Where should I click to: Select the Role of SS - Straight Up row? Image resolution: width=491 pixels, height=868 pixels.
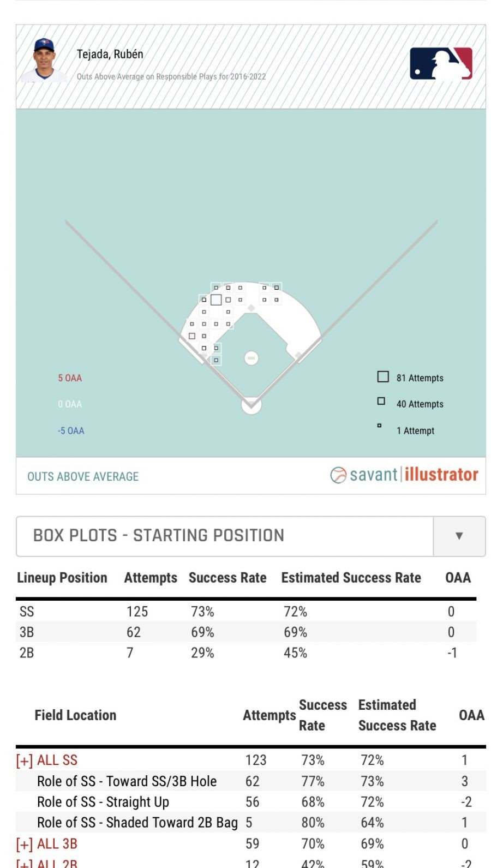[103, 802]
